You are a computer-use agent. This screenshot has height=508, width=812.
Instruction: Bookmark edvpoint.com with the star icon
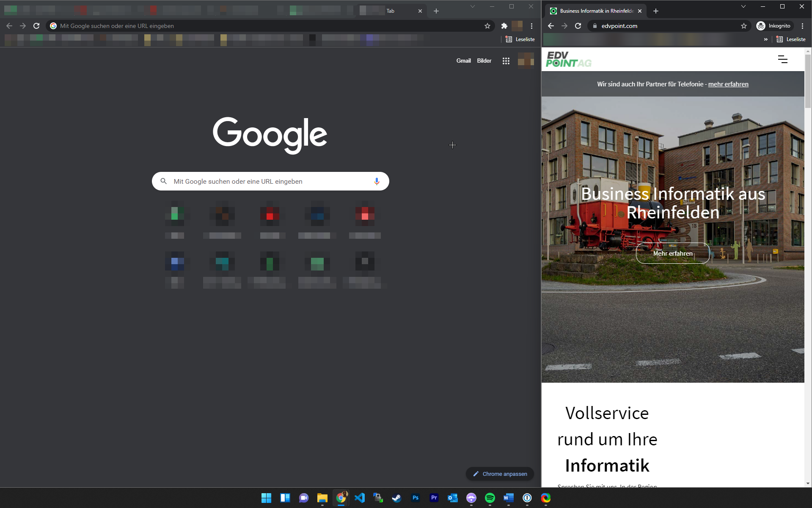pyautogui.click(x=743, y=26)
